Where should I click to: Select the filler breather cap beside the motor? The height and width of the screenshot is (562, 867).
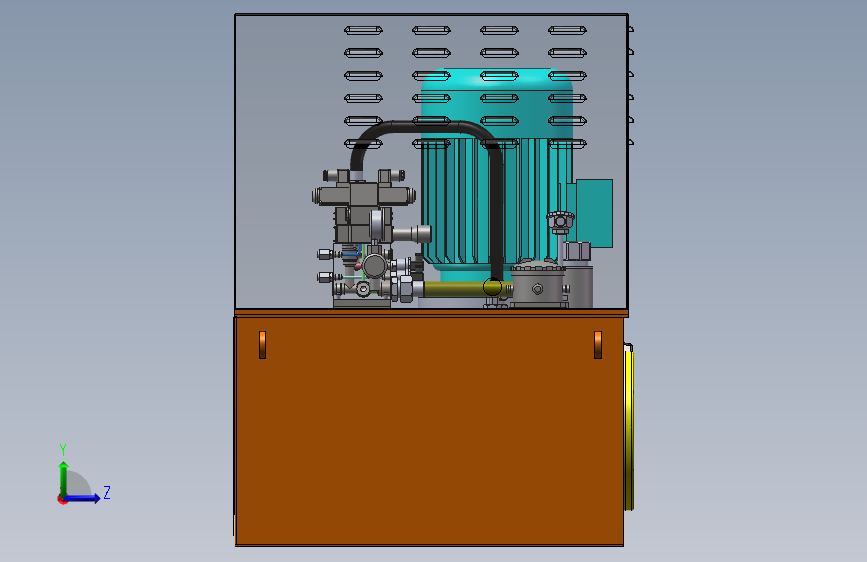coord(560,222)
